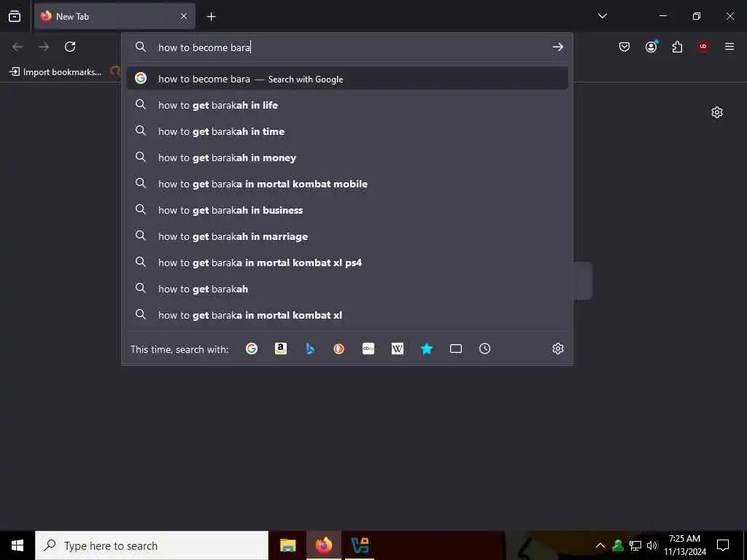Image resolution: width=747 pixels, height=560 pixels.
Task: Click the taskbar 'Type here to search' box
Action: (152, 545)
